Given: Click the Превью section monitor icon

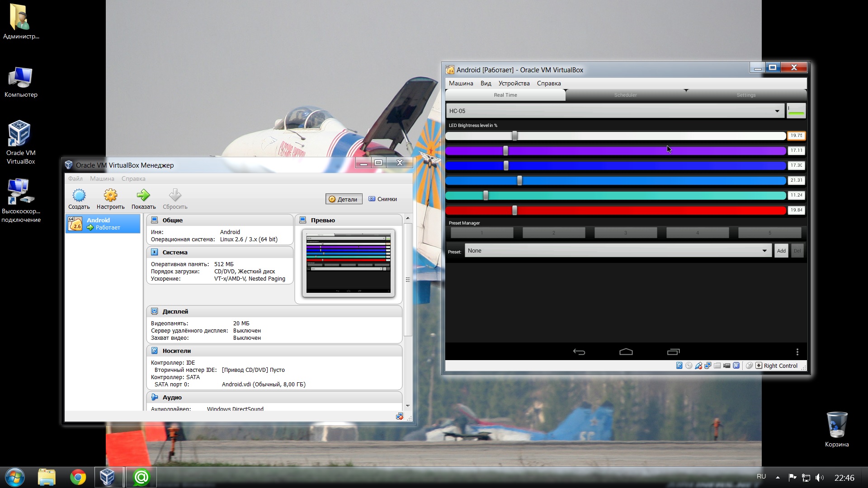Looking at the screenshot, I should click(302, 220).
